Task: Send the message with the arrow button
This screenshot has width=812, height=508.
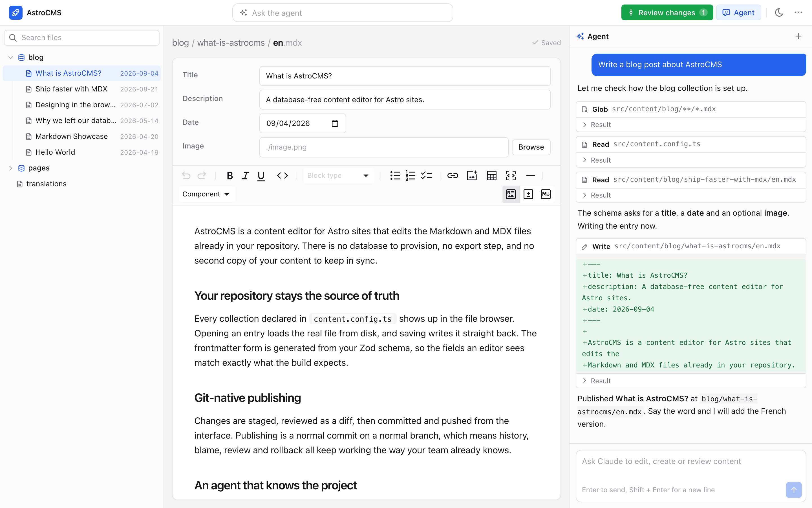Action: click(x=794, y=490)
